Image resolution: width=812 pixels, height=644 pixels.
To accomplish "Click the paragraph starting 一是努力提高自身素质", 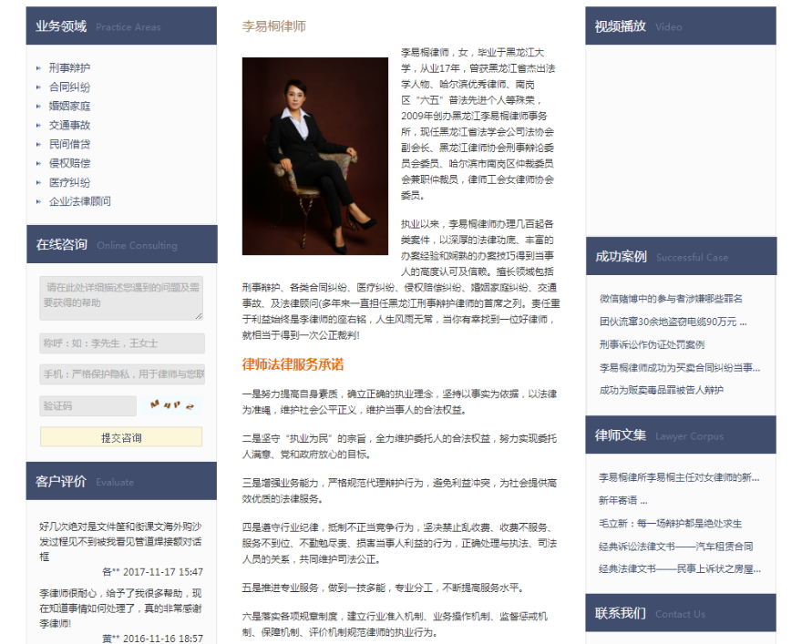I will click(x=399, y=403).
